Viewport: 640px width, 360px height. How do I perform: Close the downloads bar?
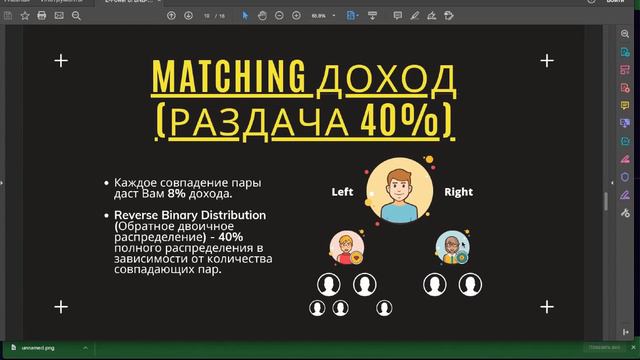tap(633, 347)
